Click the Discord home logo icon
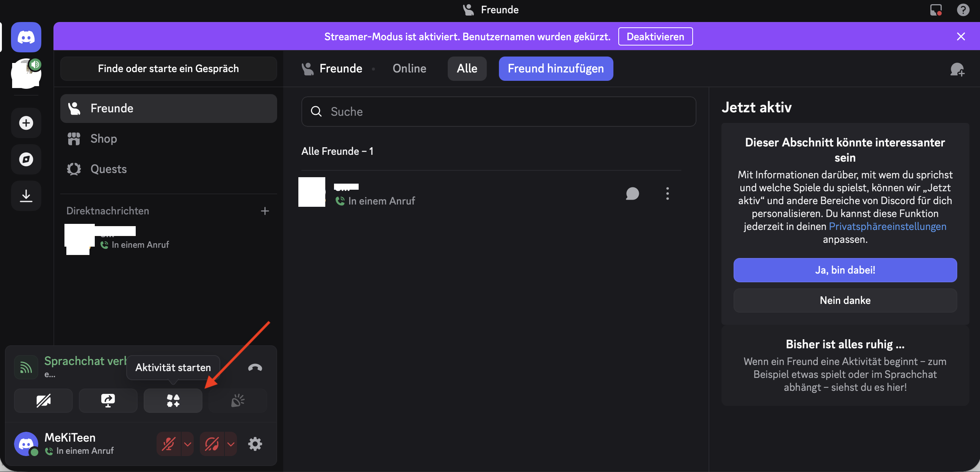Viewport: 980px width, 472px height. coord(26,37)
